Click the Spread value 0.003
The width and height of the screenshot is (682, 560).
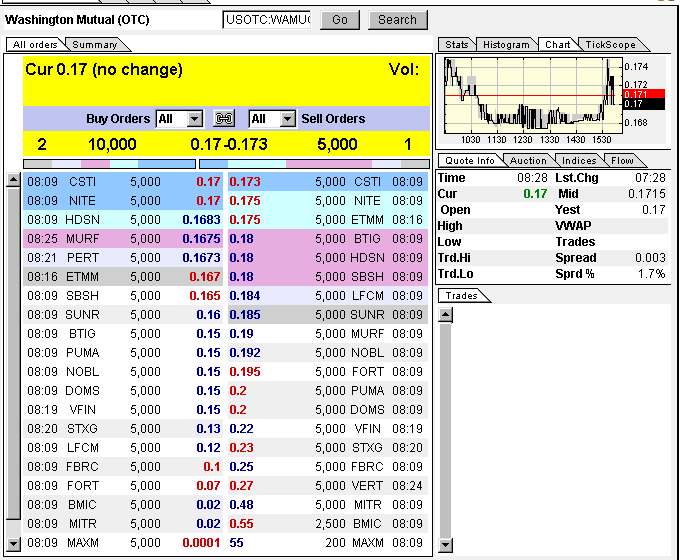point(650,258)
